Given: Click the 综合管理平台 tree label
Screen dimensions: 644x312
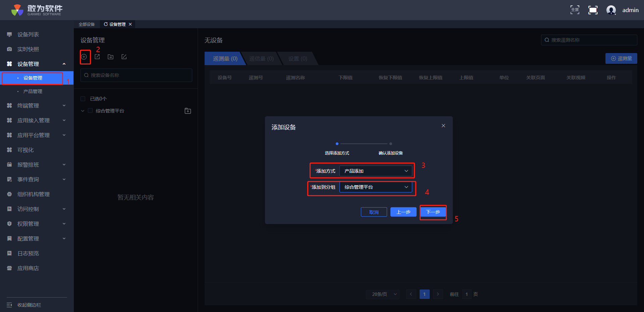Looking at the screenshot, I should [x=110, y=111].
